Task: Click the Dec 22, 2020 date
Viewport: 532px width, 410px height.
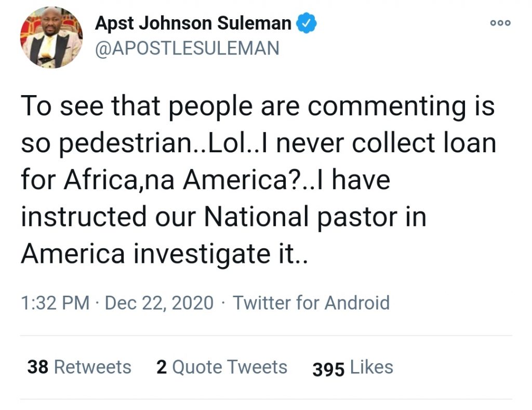Action: [x=159, y=302]
